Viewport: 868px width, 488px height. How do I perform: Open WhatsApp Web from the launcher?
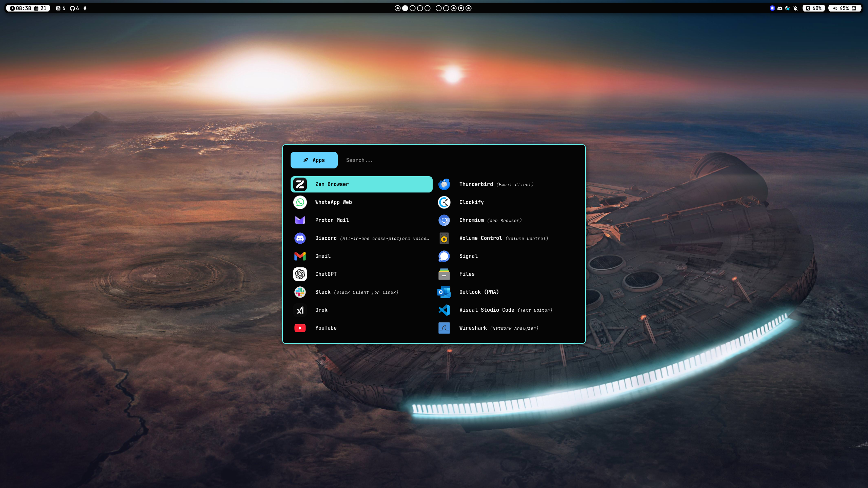pyautogui.click(x=361, y=202)
